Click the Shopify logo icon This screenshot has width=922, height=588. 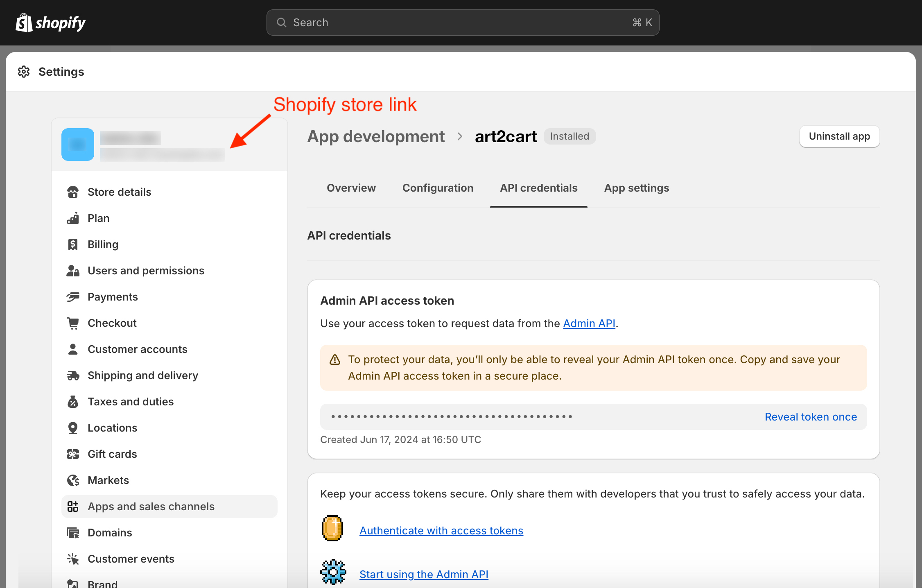(24, 23)
